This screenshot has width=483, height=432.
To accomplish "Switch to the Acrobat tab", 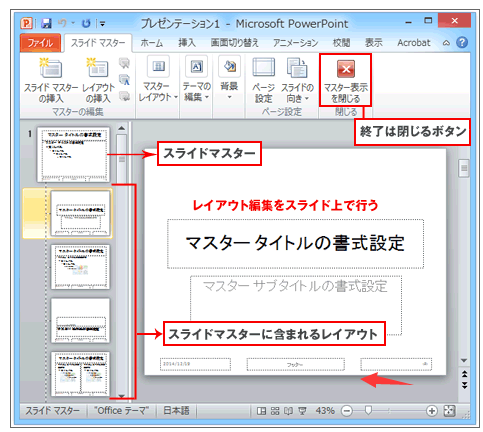I will 414,43.
